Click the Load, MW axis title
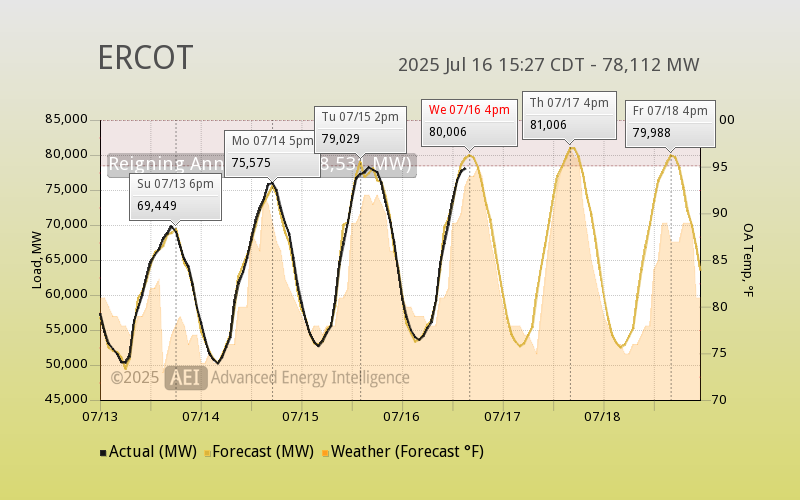The image size is (800, 500). pyautogui.click(x=37, y=260)
